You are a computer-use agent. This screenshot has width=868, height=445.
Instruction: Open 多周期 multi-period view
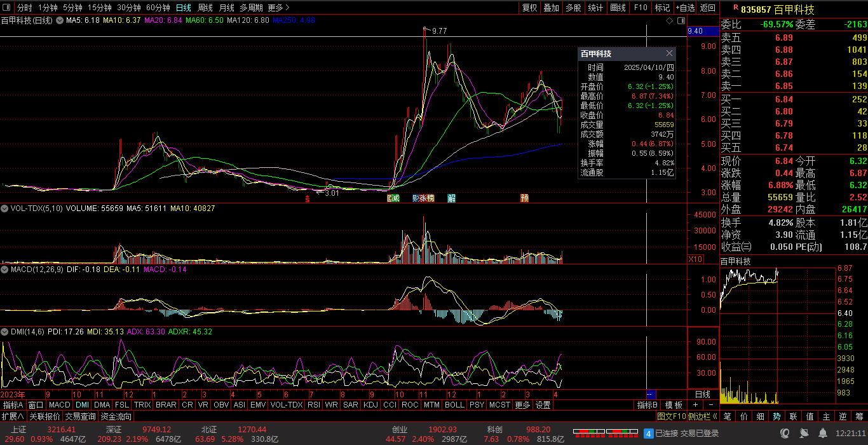pos(251,8)
